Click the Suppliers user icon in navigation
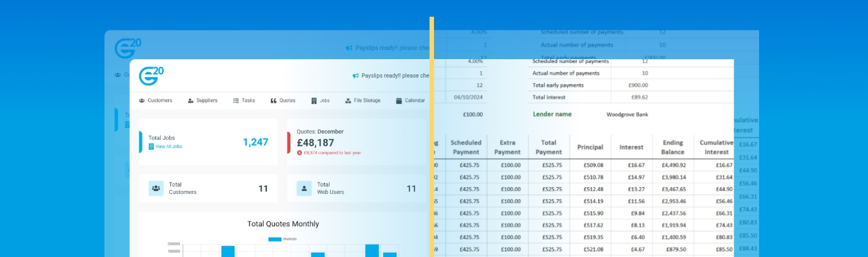This screenshot has width=868, height=257. (191, 101)
